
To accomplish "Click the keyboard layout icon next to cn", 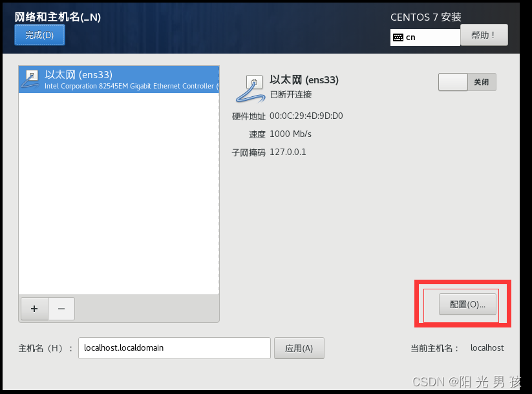I will point(398,37).
